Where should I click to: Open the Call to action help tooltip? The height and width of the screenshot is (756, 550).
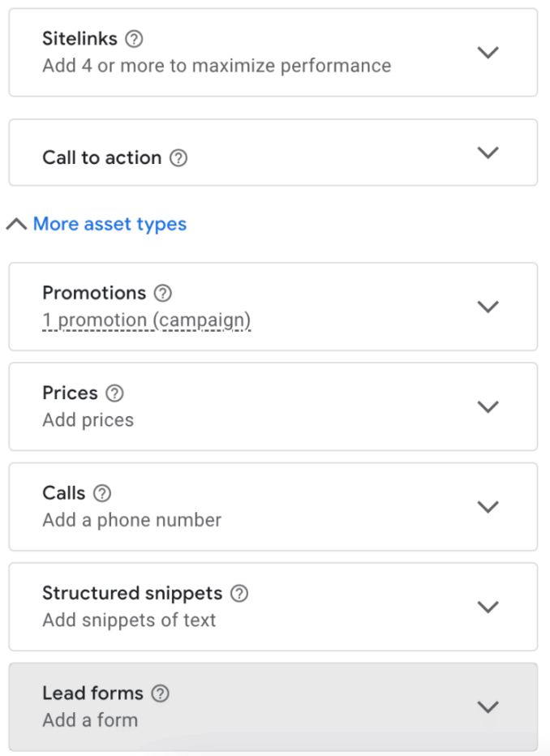pyautogui.click(x=178, y=157)
